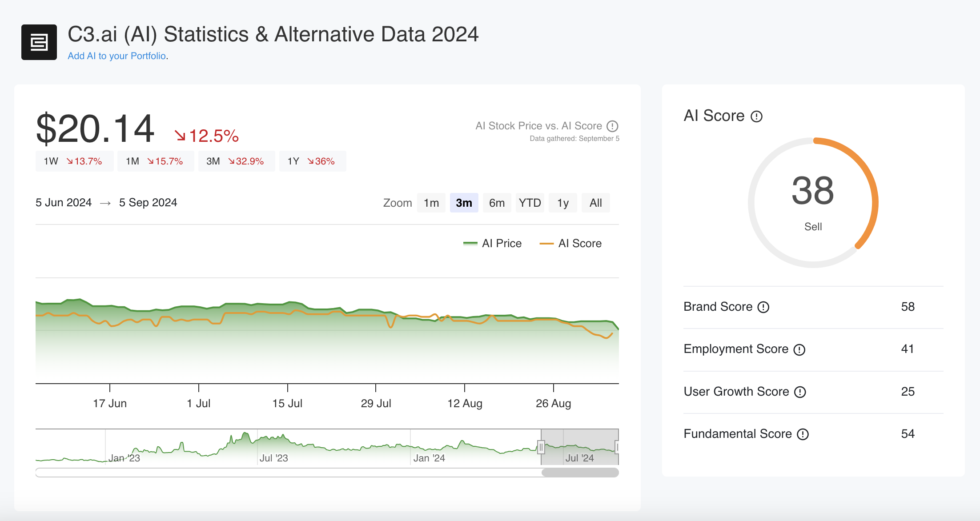980x521 pixels.
Task: Click the C3.ai company logo
Action: [39, 42]
